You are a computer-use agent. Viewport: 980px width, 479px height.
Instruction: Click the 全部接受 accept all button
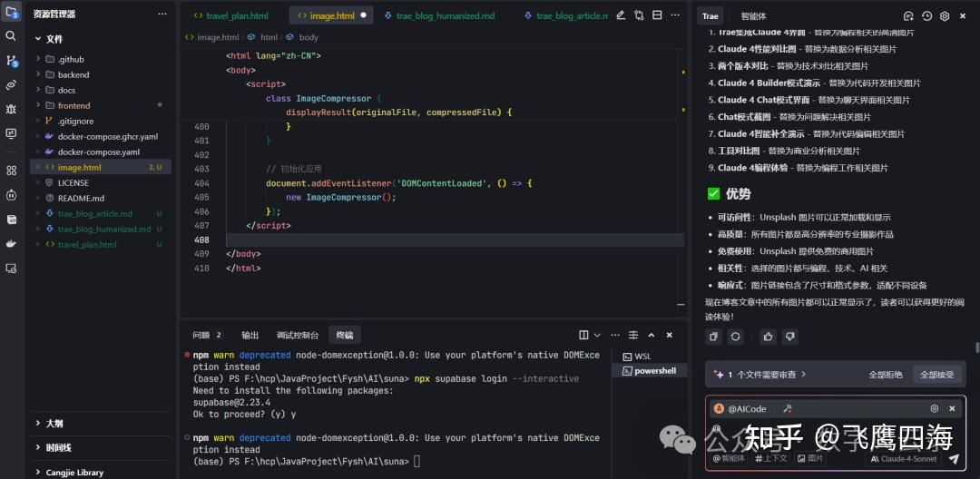click(x=937, y=374)
